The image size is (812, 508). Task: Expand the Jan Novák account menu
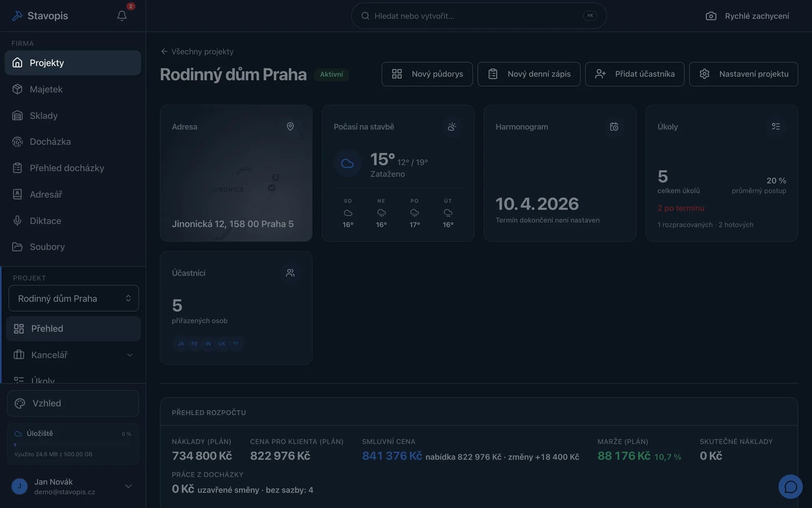[128, 486]
